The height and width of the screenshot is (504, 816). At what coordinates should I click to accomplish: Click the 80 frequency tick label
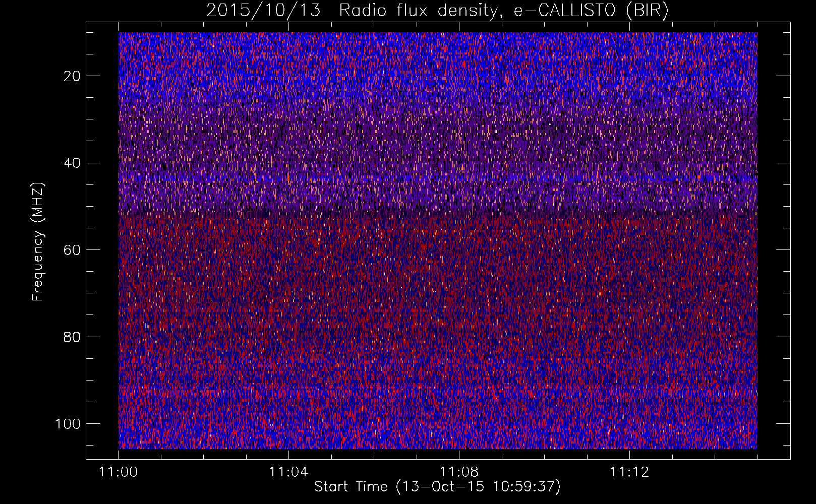[x=73, y=337]
